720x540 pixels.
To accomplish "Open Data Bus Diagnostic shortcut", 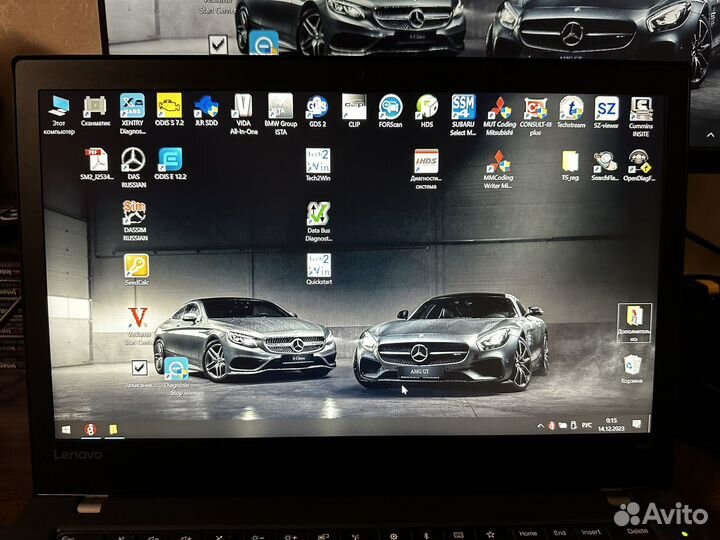I will click(x=318, y=221).
